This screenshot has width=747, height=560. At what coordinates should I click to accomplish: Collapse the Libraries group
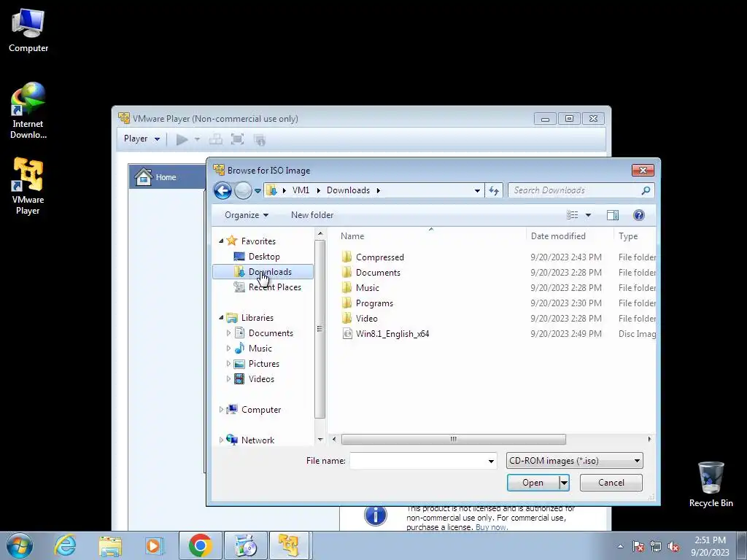(x=221, y=318)
